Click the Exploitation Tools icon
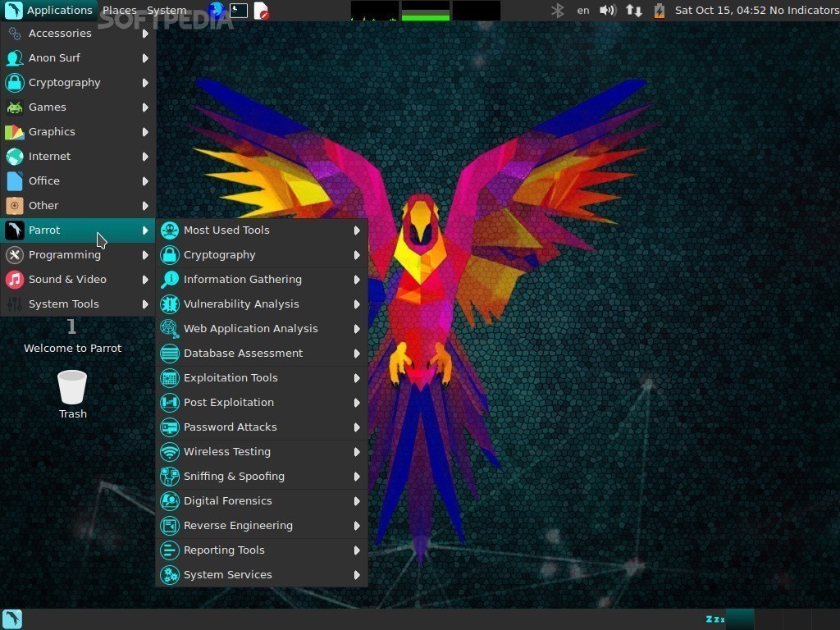Viewport: 840px width, 630px height. click(x=170, y=378)
